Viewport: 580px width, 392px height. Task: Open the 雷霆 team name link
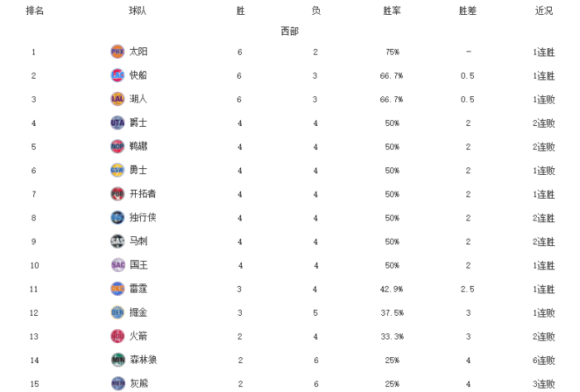point(138,288)
